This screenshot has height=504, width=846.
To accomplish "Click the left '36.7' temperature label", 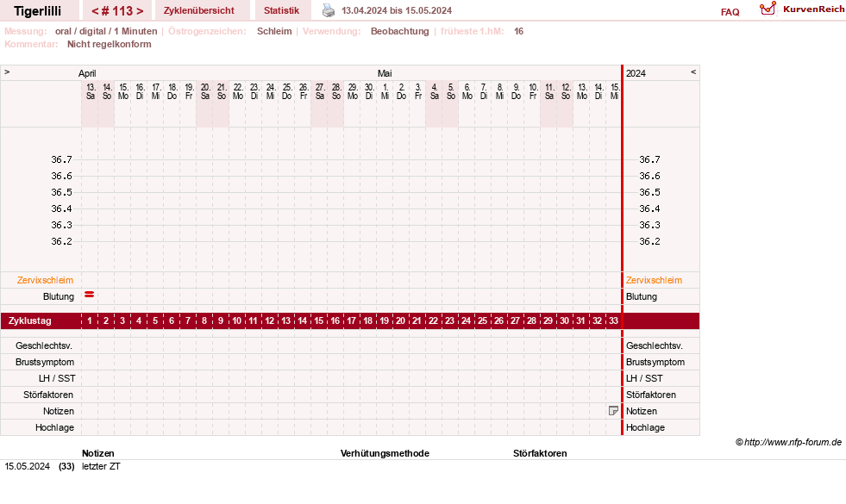I will tap(61, 159).
